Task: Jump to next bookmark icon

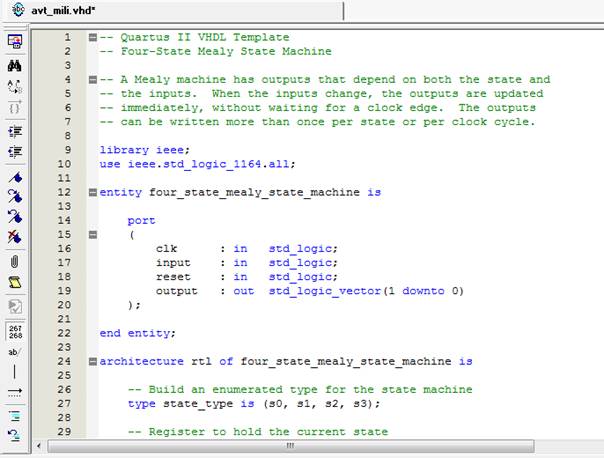Action: (15, 195)
